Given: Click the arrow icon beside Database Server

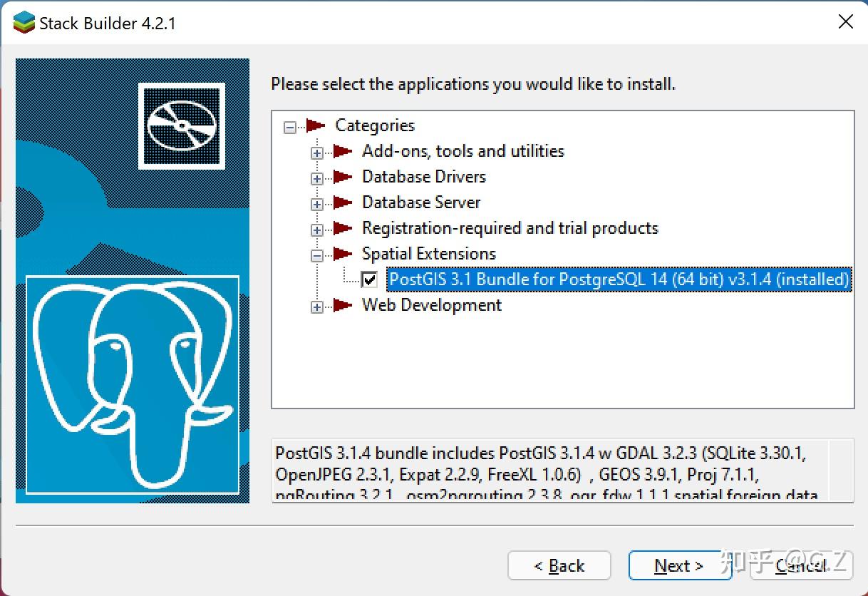Looking at the screenshot, I should click(x=343, y=202).
